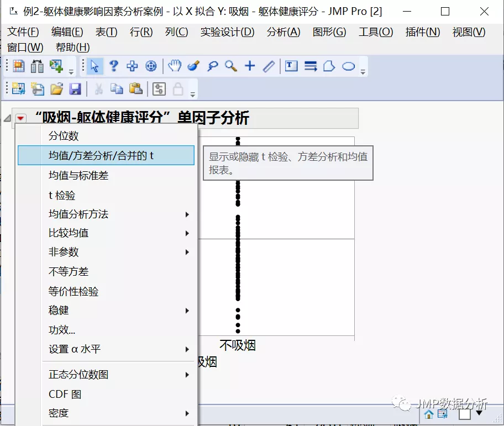This screenshot has height=426, width=504.
Task: Open the 列(C) menu
Action: [176, 32]
